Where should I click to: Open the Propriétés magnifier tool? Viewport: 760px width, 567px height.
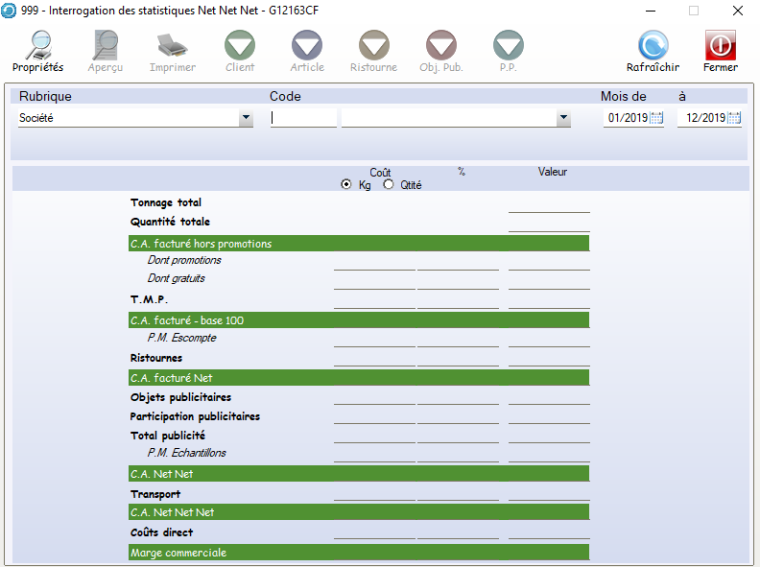[x=38, y=46]
